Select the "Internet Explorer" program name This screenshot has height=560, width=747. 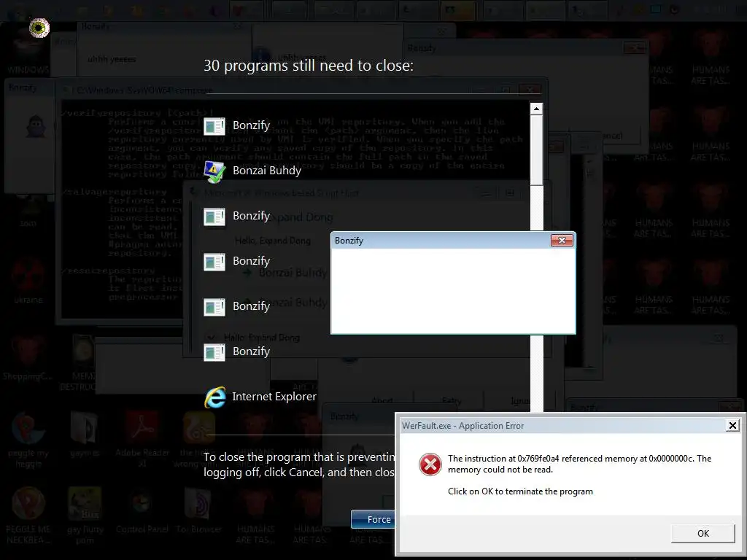pos(274,396)
